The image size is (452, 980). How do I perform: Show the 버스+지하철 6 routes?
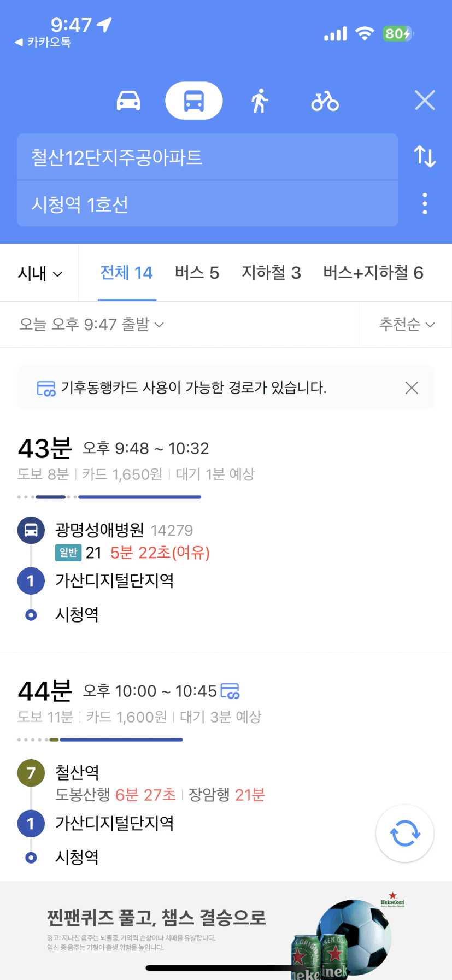(373, 273)
